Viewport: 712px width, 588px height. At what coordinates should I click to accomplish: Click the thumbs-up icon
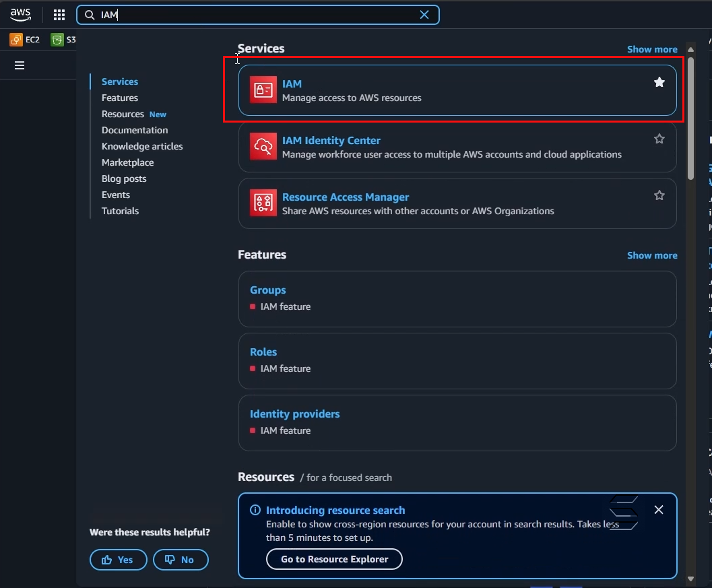point(106,560)
